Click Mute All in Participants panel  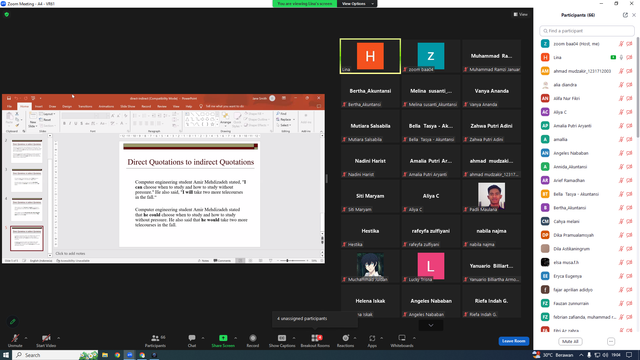570,341
